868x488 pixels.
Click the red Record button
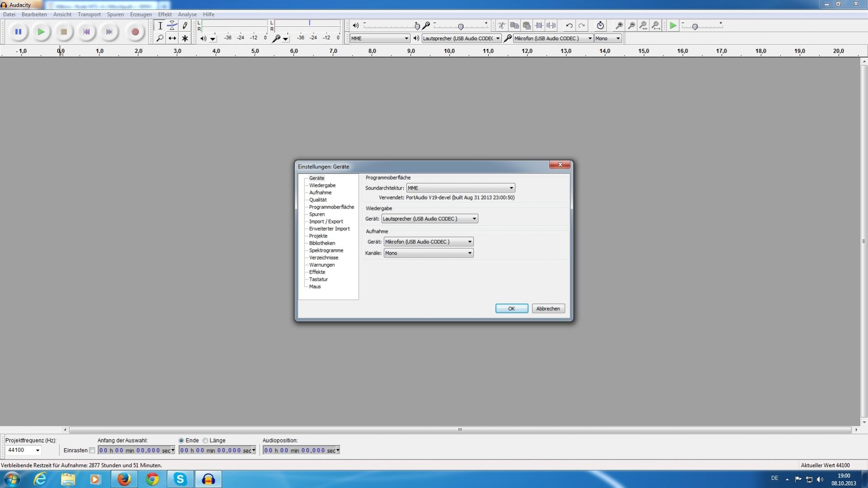click(x=135, y=32)
